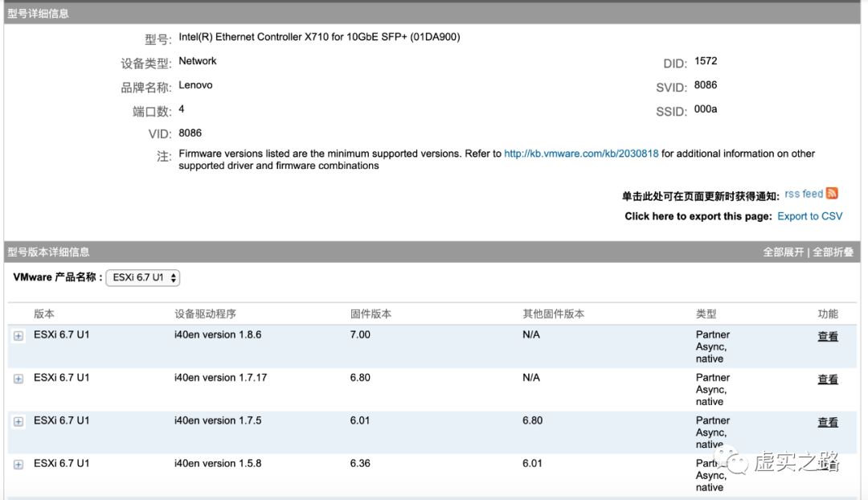The image size is (868, 500).
Task: Click 查看 for driver version 1.7.5
Action: (827, 421)
